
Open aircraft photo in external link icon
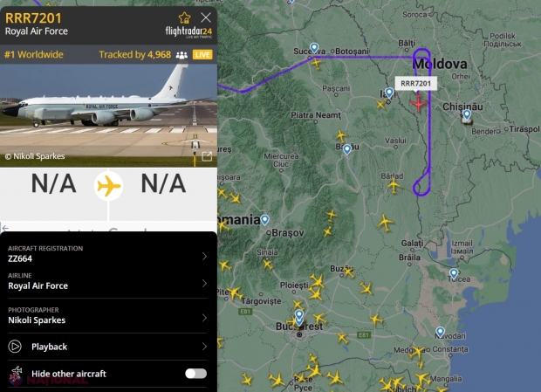tap(207, 156)
